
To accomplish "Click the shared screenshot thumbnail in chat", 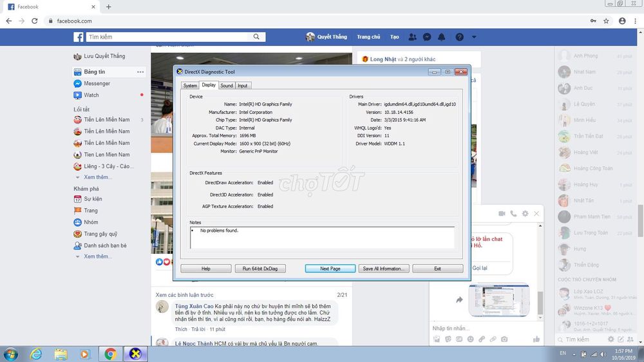I will [498, 300].
